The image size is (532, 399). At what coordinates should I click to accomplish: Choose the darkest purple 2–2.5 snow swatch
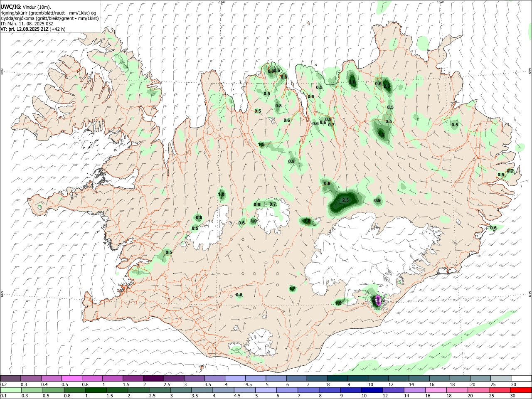click(153, 378)
